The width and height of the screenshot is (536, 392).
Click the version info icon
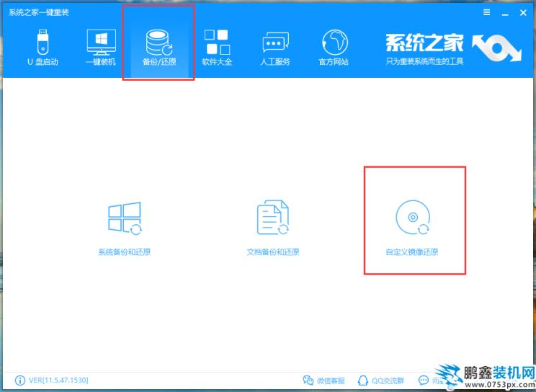coord(20,380)
